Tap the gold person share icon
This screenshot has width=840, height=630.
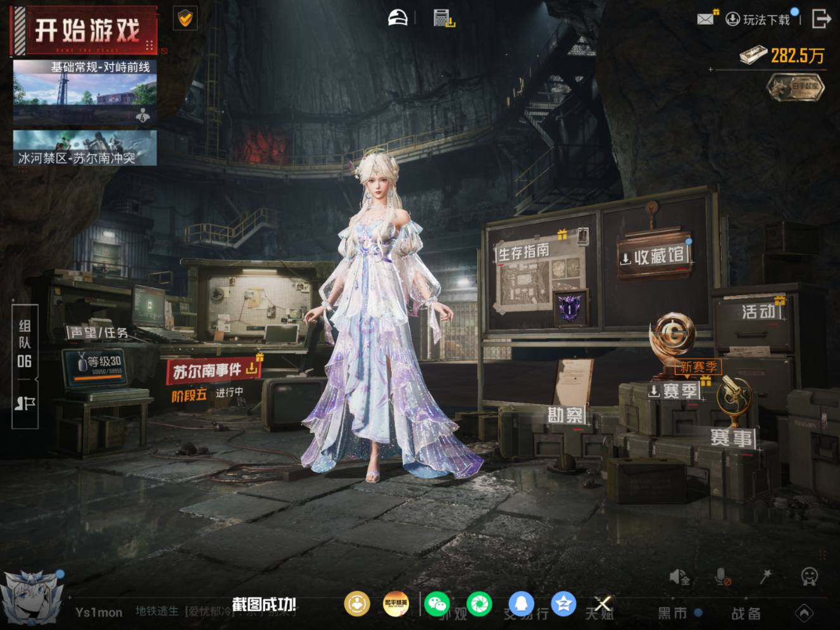pos(357,604)
